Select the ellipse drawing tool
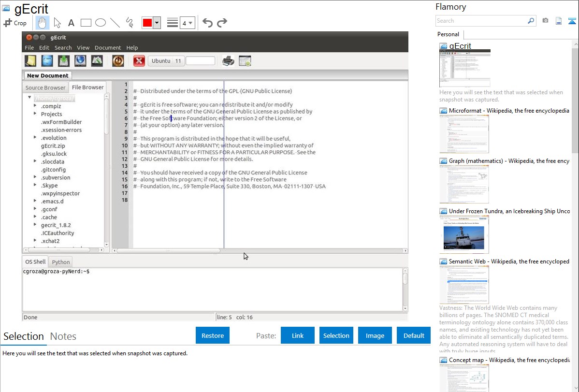The width and height of the screenshot is (579, 392). tap(101, 23)
